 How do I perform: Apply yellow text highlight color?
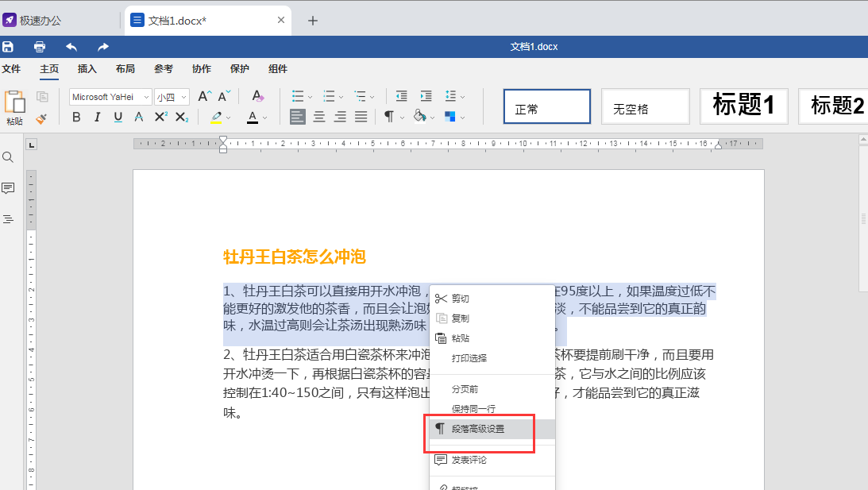coord(216,118)
